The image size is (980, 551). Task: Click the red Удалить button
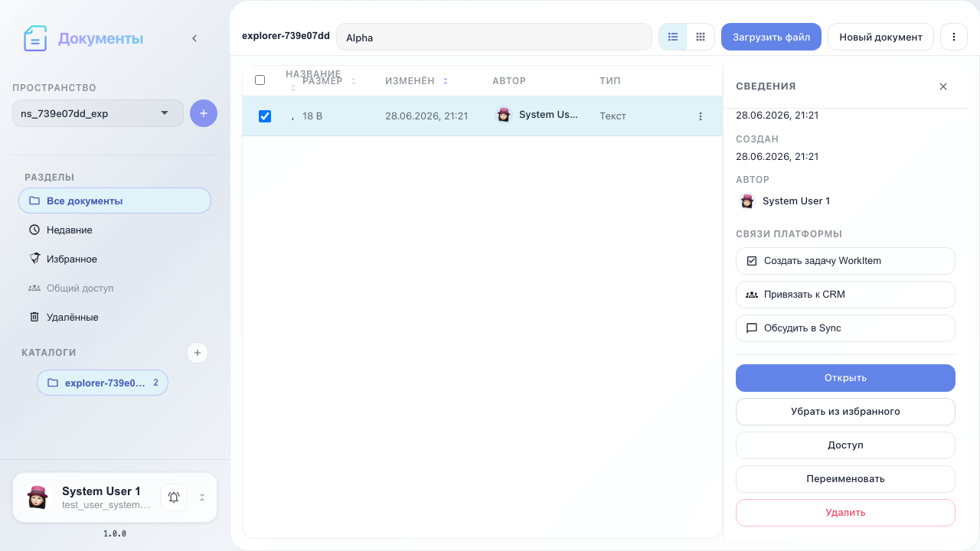click(x=845, y=513)
